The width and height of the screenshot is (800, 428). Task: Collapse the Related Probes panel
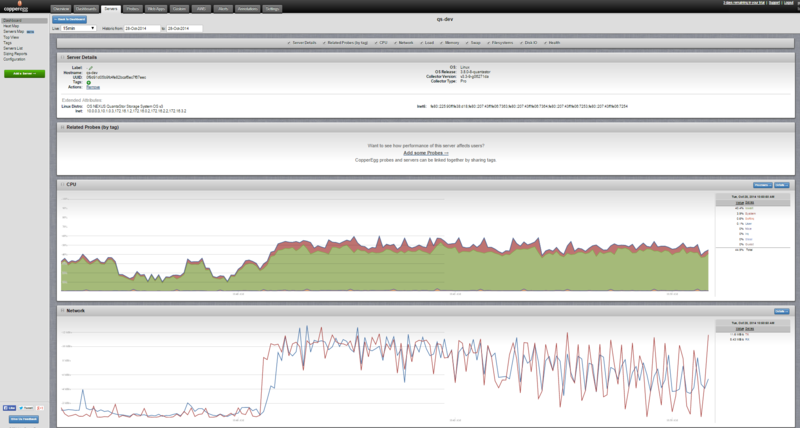pos(63,128)
